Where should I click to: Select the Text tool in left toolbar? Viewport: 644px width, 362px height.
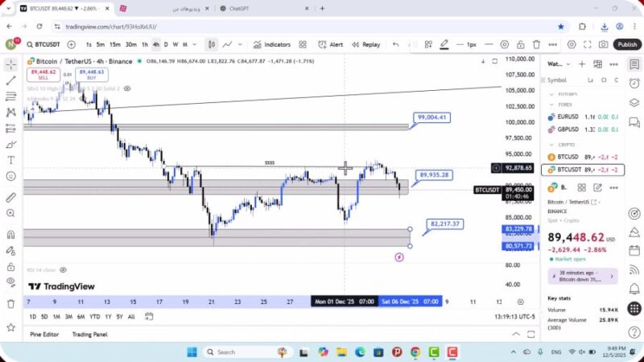pos(11,160)
